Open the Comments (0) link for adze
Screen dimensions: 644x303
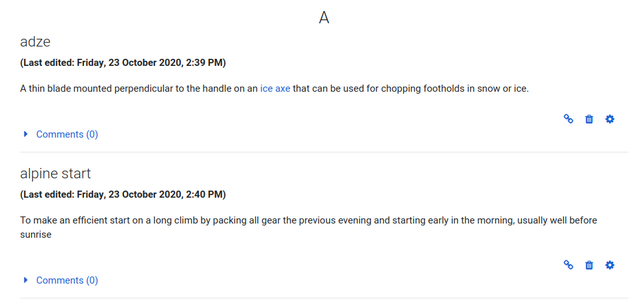(x=67, y=134)
